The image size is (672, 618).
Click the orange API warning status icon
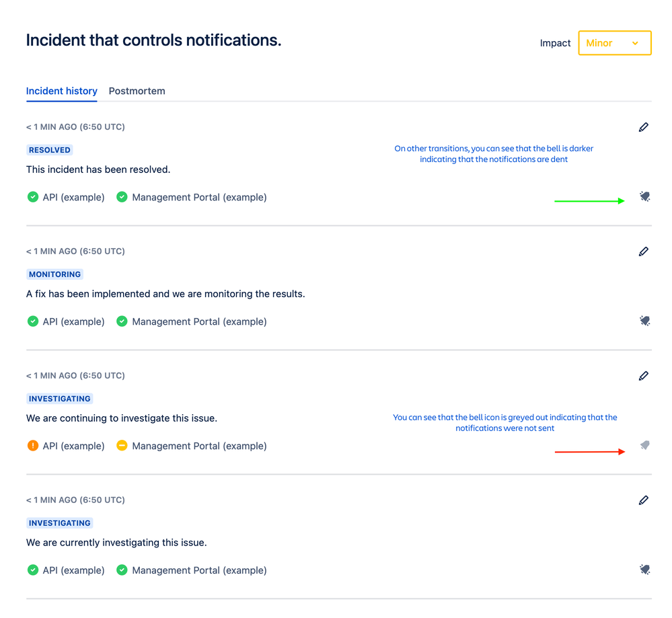click(33, 445)
